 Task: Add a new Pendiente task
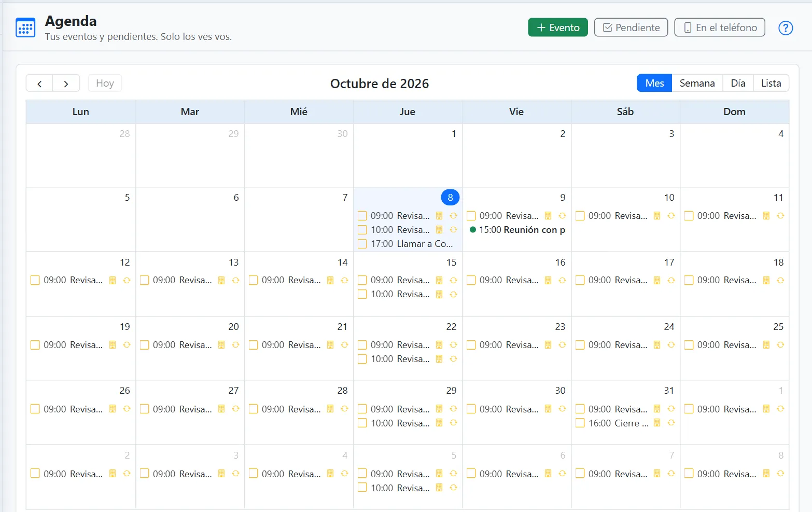coord(631,27)
